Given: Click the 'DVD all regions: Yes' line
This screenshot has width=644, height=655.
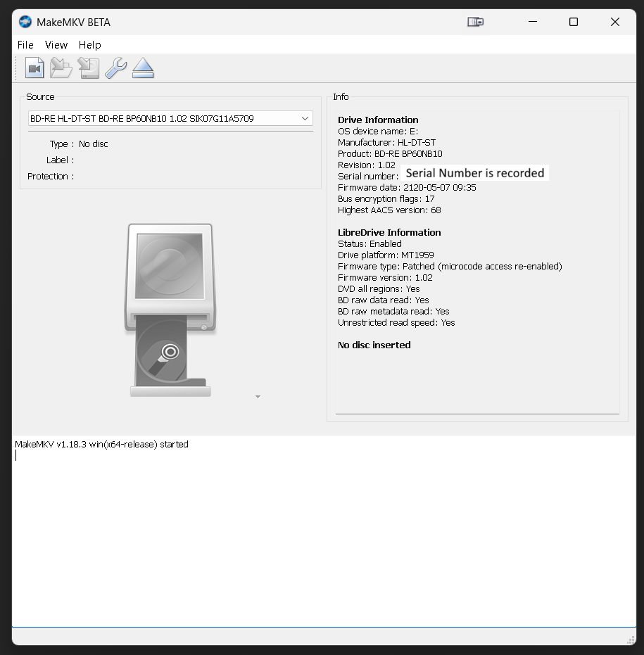Looking at the screenshot, I should point(379,289).
